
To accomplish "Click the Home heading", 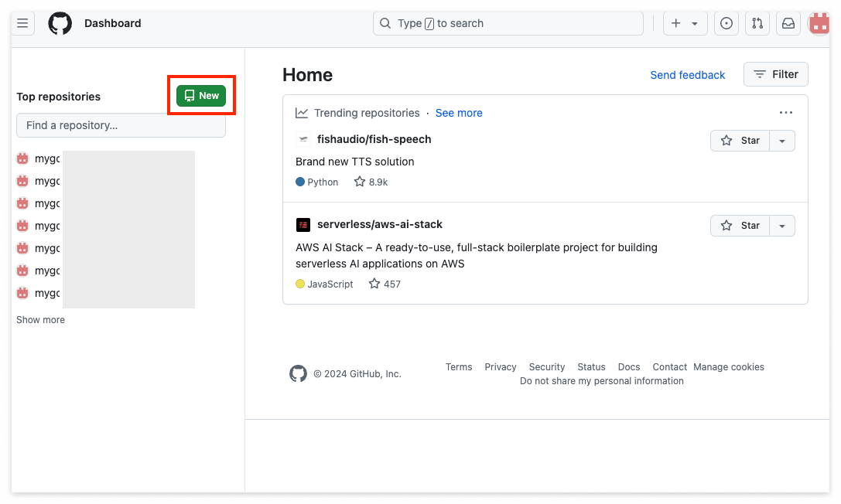I will (x=308, y=75).
